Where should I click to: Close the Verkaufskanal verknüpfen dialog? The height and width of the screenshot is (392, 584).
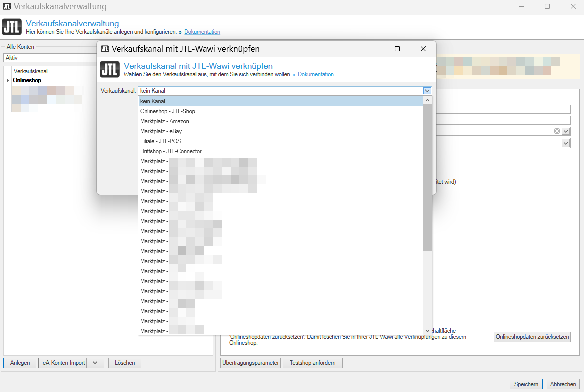(423, 49)
